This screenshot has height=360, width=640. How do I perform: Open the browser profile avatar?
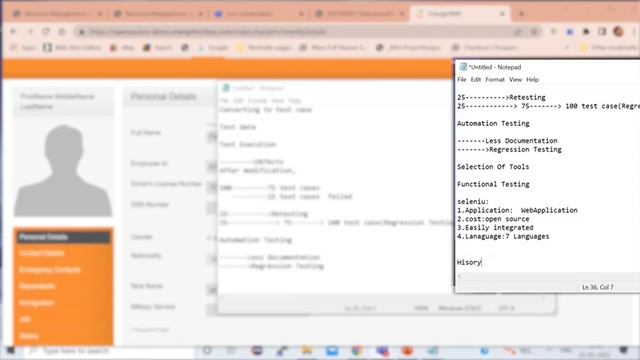[618, 31]
